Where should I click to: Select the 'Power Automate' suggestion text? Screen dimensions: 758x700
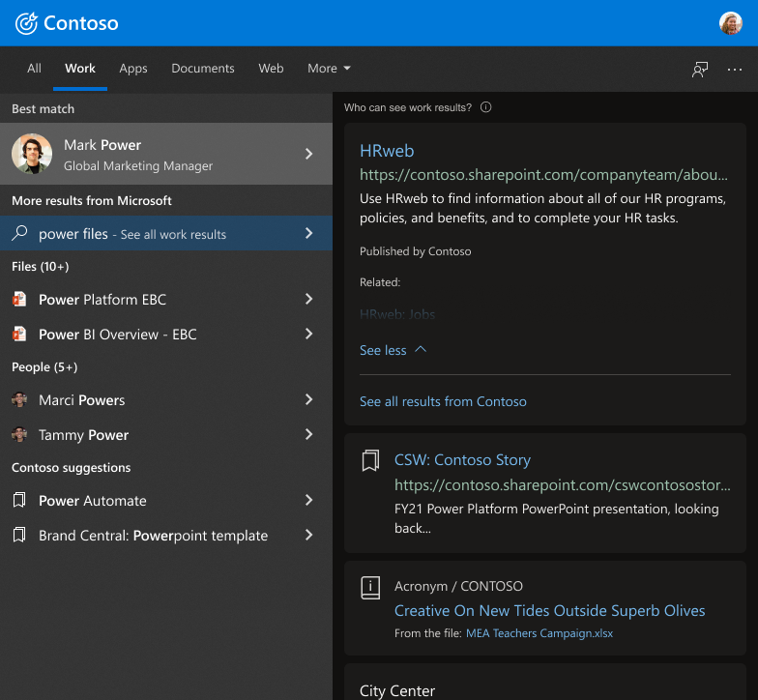pyautogui.click(x=93, y=501)
